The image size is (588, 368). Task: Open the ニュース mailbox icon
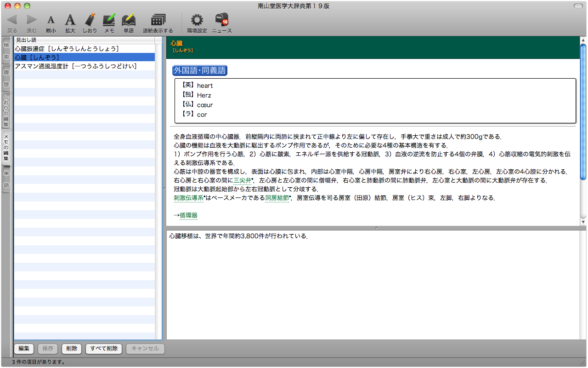222,20
